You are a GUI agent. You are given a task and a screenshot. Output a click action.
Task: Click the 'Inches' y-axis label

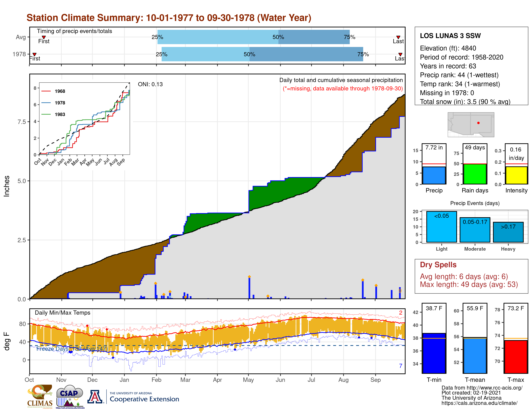point(7,186)
